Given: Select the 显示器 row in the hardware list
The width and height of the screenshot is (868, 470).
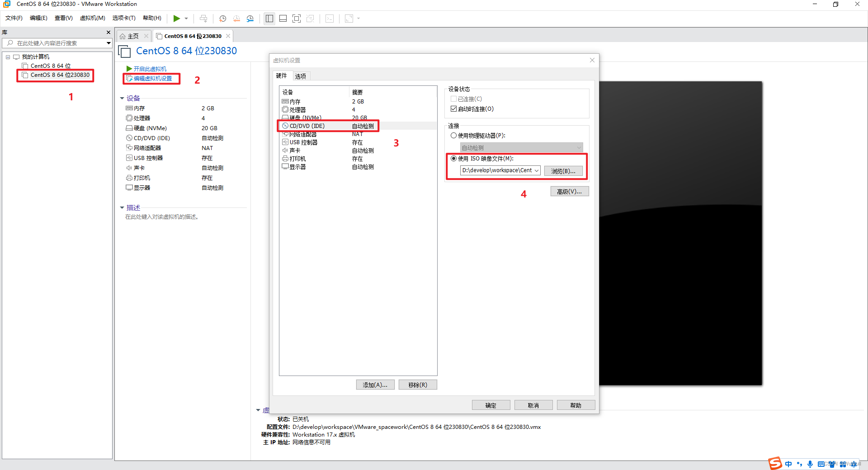Looking at the screenshot, I should tap(358, 167).
